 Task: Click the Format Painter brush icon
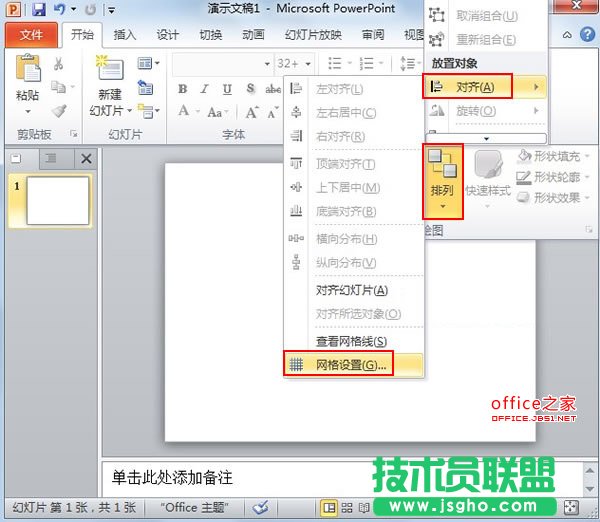[x=59, y=111]
